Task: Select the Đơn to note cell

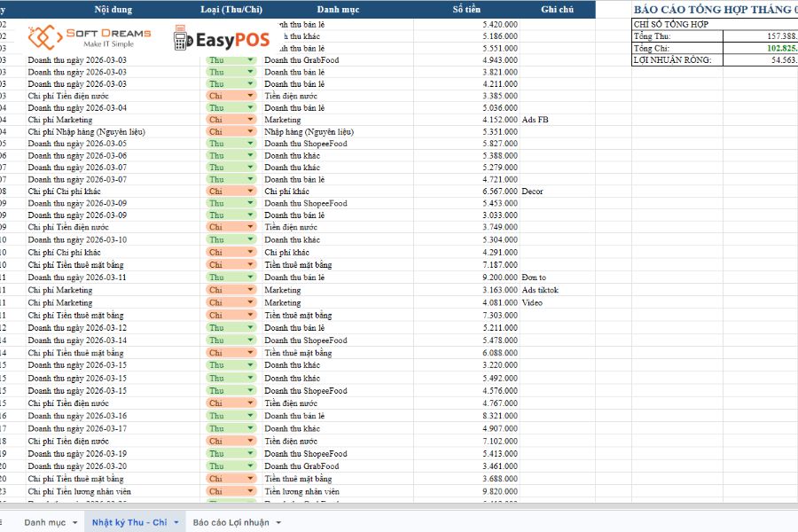Action: (558, 278)
